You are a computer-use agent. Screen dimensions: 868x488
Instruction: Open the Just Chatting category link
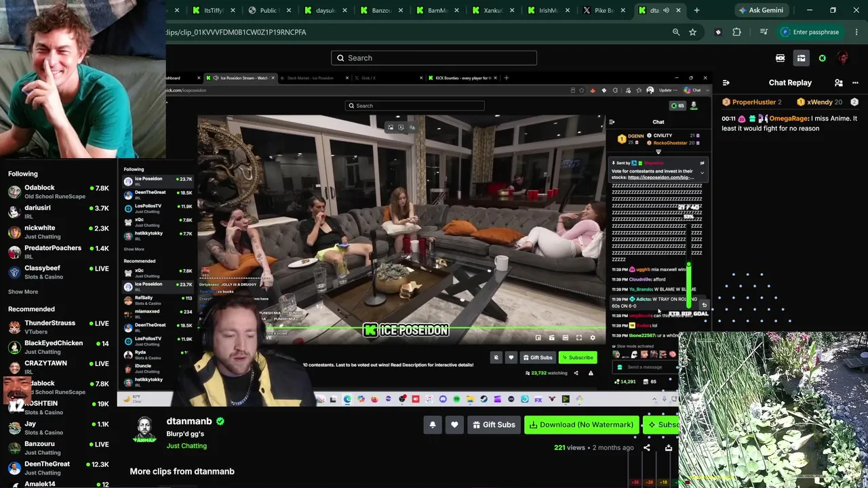click(186, 446)
